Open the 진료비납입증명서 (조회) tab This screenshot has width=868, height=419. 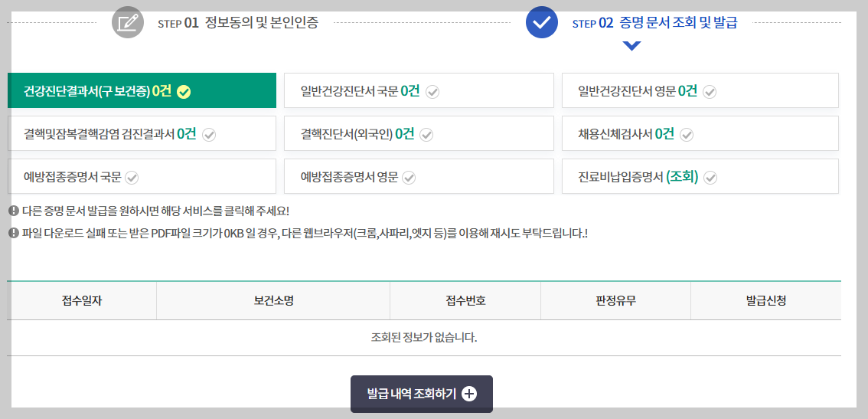[700, 176]
